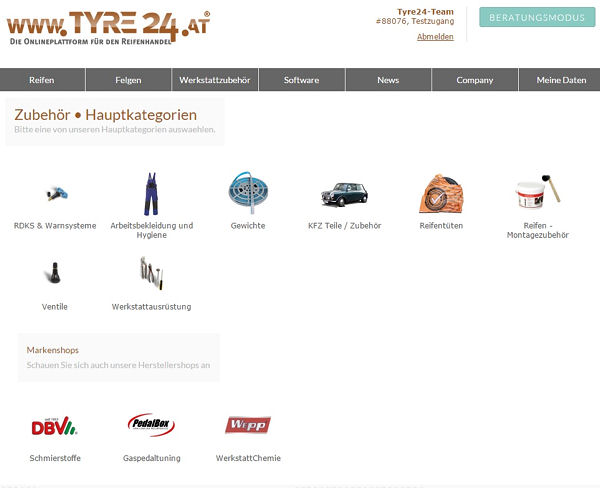This screenshot has width=600, height=488.
Task: Open the KFZ Teile / Zubehör text link
Action: [344, 226]
